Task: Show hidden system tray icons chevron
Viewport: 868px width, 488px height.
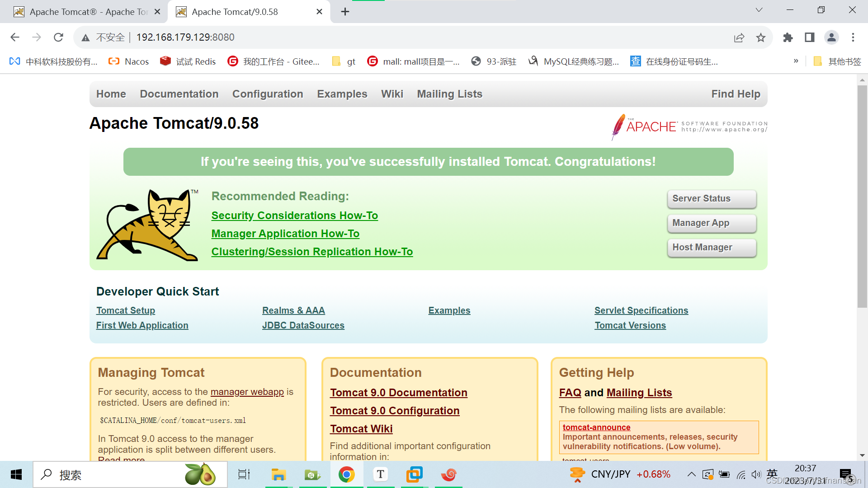Action: [x=691, y=474]
